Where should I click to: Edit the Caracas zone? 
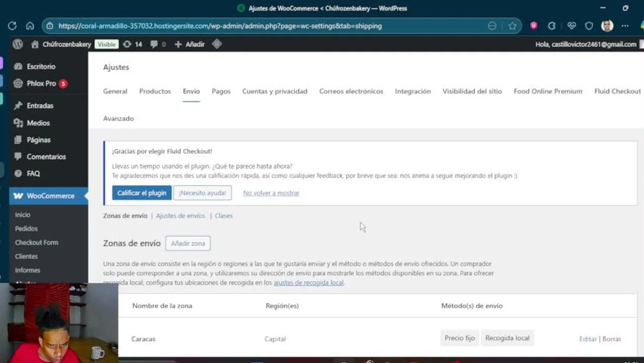click(588, 339)
